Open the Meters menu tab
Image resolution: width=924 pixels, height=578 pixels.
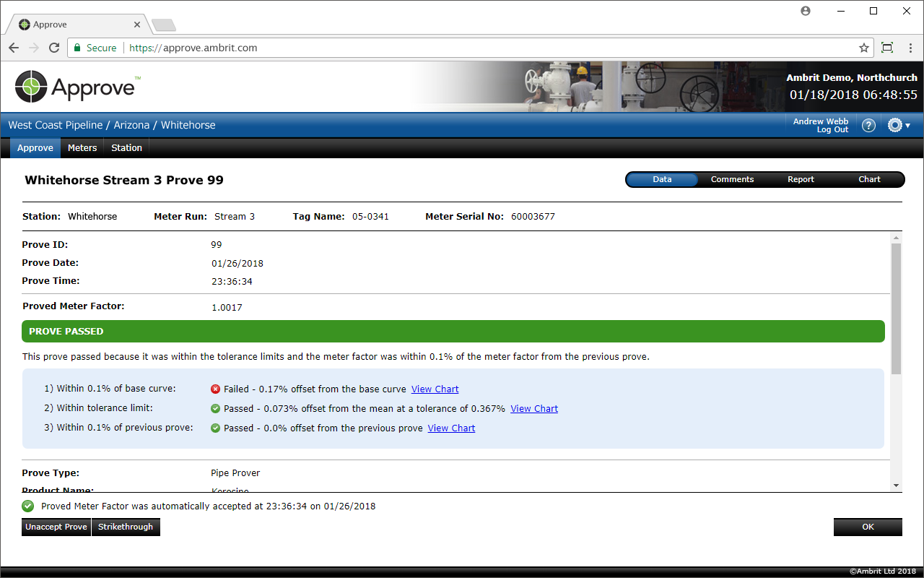(x=82, y=147)
